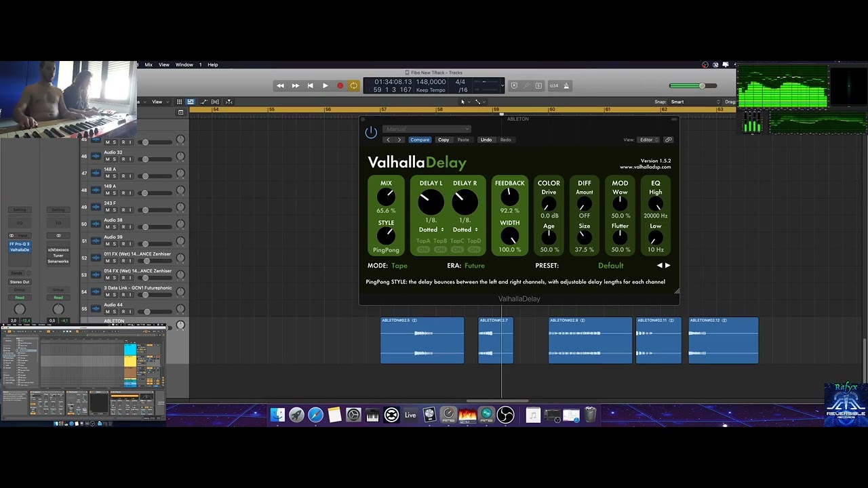Toggle the Flex view icon

215,102
